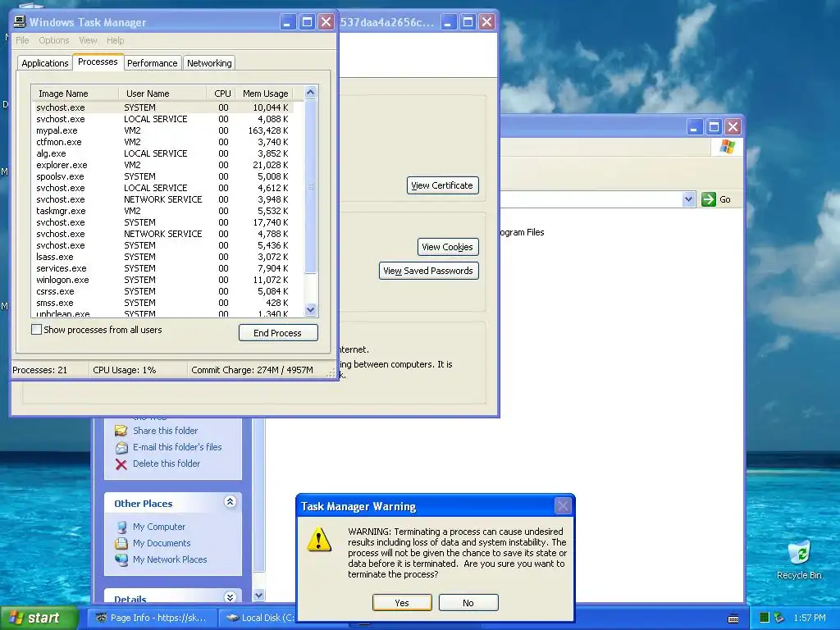Click the green CPU meter tray icon

pos(765,618)
